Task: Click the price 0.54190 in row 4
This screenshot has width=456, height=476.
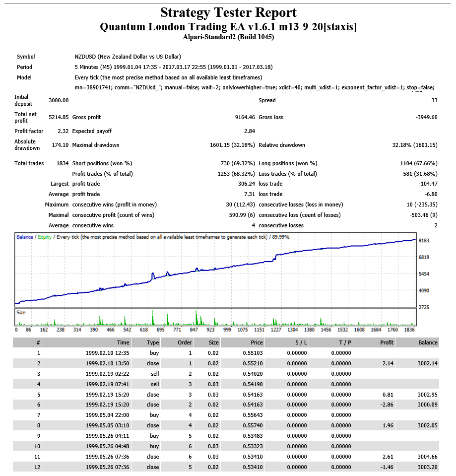Action: click(253, 384)
